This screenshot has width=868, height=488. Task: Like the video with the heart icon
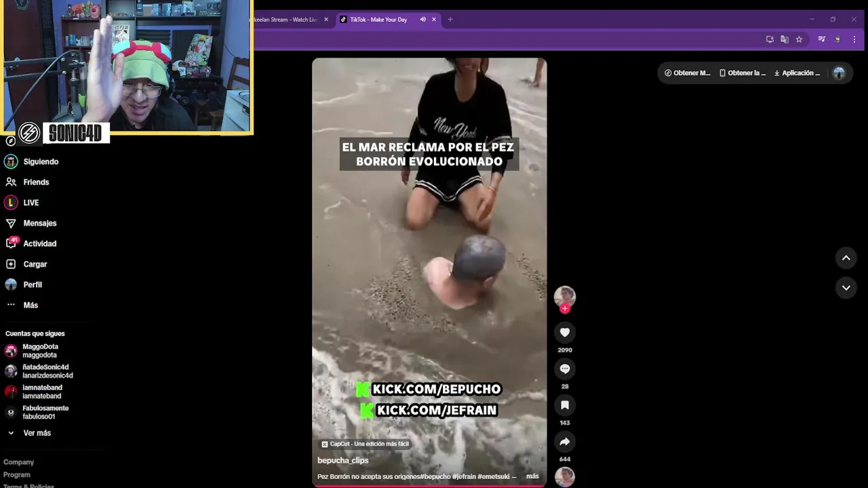564,332
